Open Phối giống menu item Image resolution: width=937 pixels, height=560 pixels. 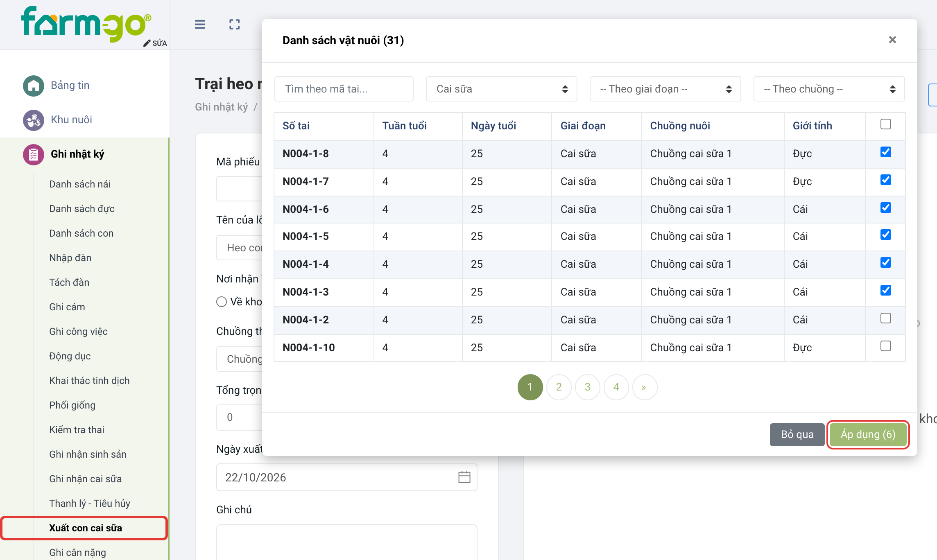point(72,405)
